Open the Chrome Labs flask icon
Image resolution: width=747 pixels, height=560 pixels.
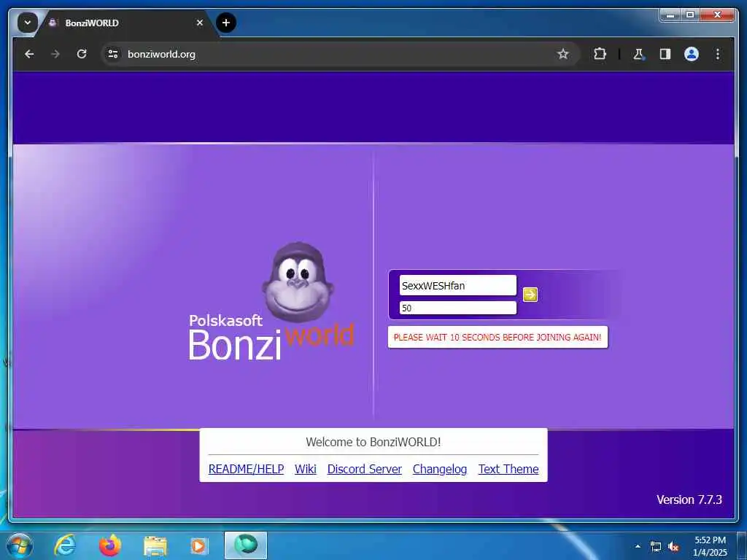click(638, 54)
